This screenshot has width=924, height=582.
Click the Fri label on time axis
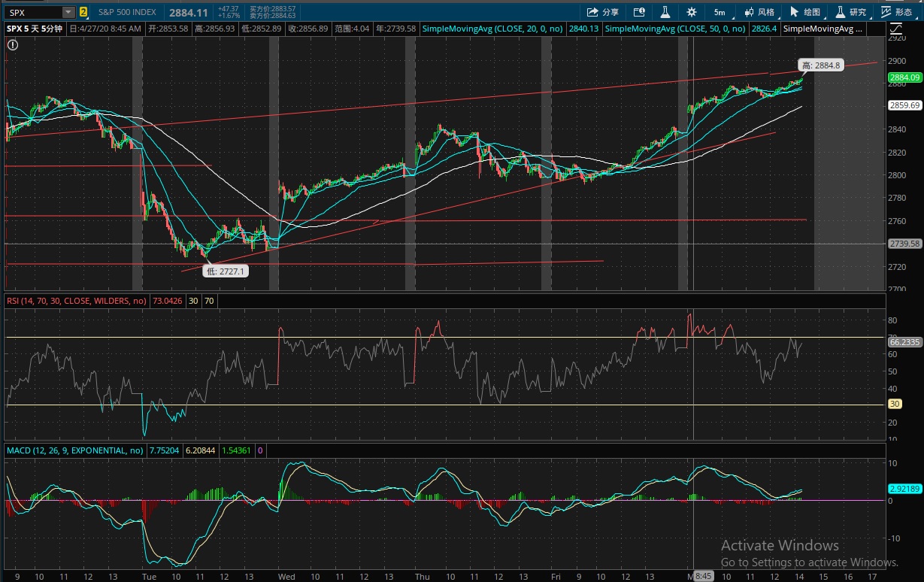[555, 577]
